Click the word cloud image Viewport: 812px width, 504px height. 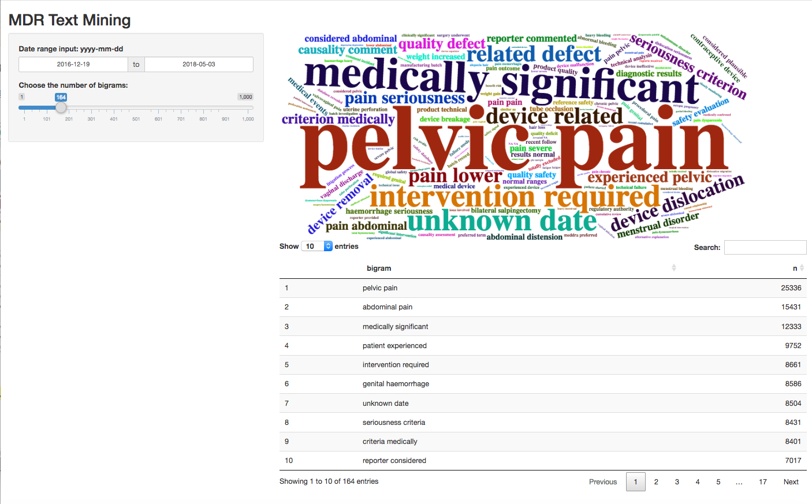click(x=514, y=136)
